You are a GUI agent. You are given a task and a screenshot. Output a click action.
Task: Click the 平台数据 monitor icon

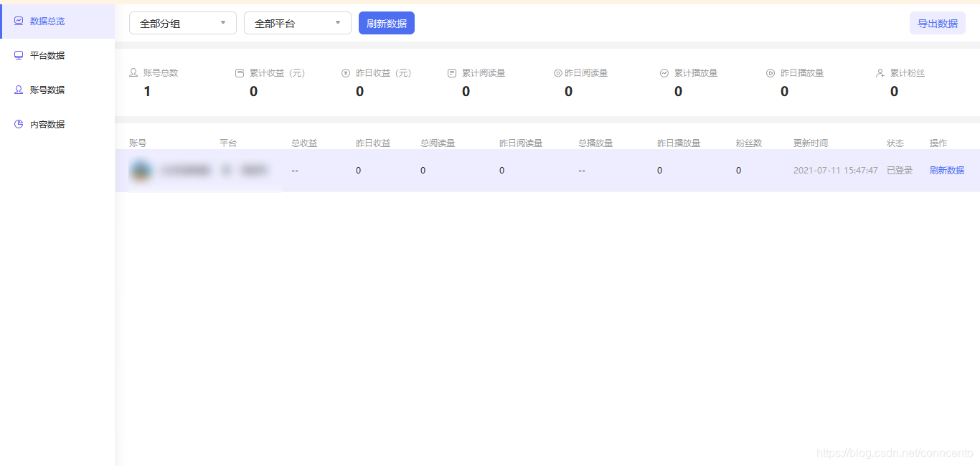tap(19, 56)
